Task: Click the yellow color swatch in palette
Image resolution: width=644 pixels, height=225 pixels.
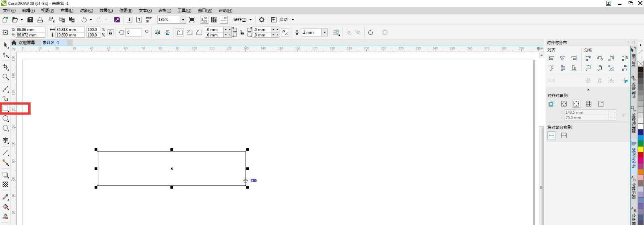Action: tap(640, 149)
